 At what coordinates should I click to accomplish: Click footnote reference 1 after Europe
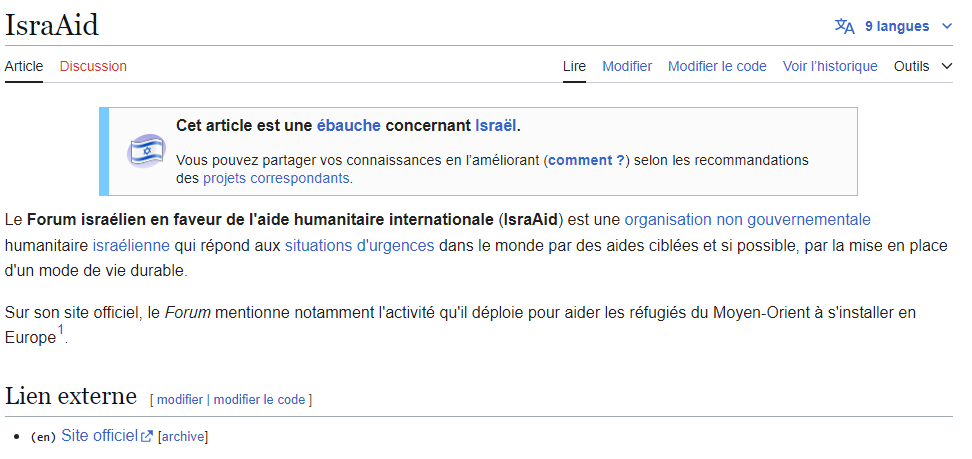point(61,331)
